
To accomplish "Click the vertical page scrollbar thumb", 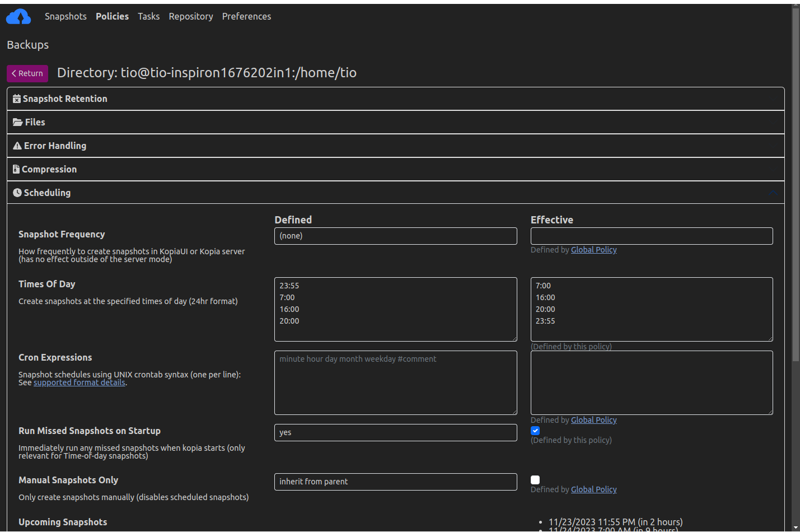I will point(796,184).
